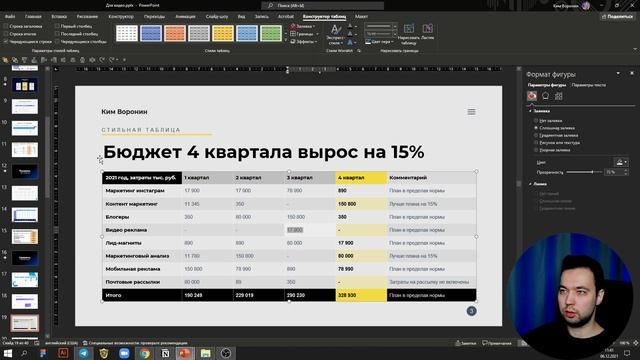Apply the orange table style
The height and width of the screenshot is (360, 640).
pyautogui.click(x=175, y=33)
